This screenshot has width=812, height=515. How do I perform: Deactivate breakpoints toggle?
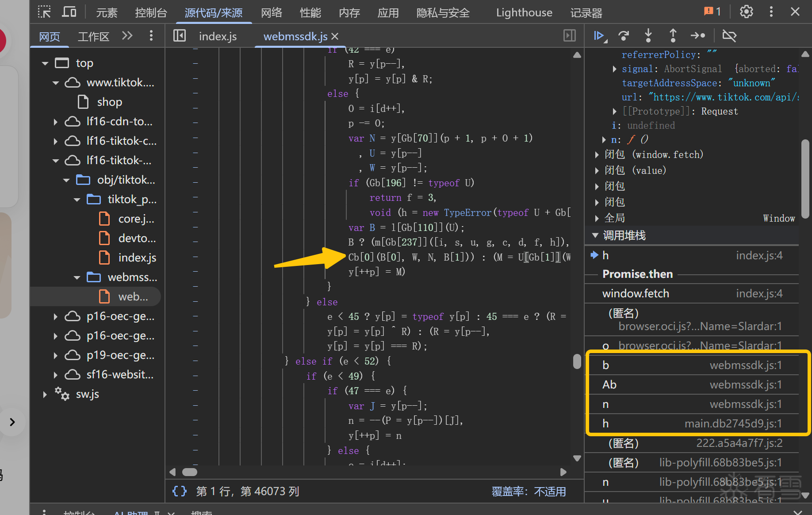[729, 36]
